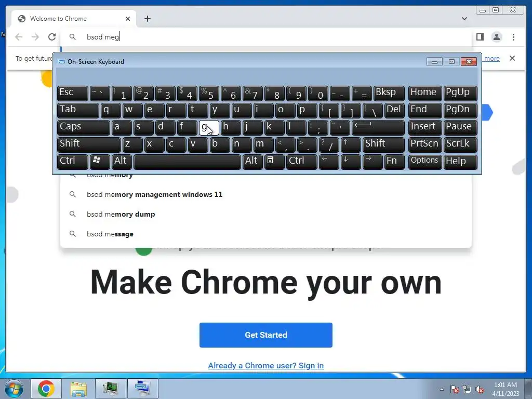
Task: Tap the Esc key on the On-Screen Keyboard
Action: pyautogui.click(x=73, y=94)
